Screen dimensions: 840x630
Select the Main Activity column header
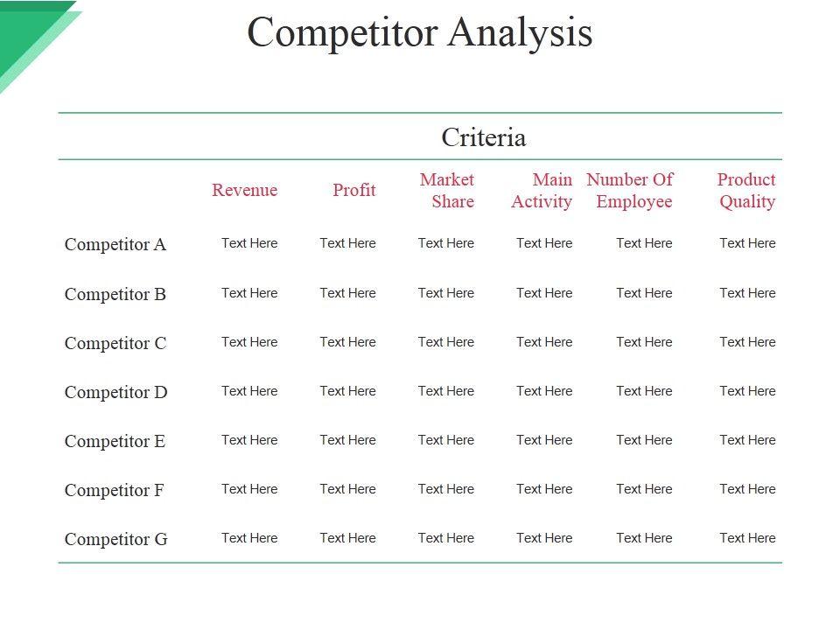tap(542, 191)
